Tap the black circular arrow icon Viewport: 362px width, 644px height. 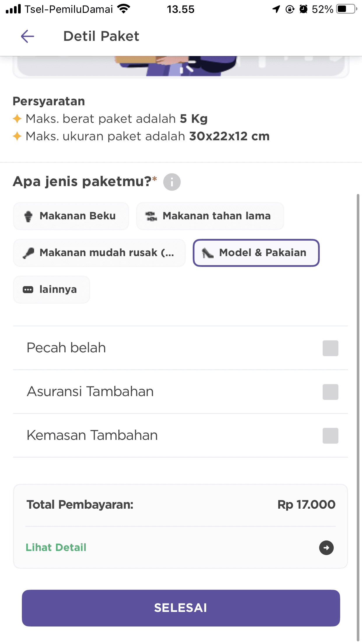point(326,547)
